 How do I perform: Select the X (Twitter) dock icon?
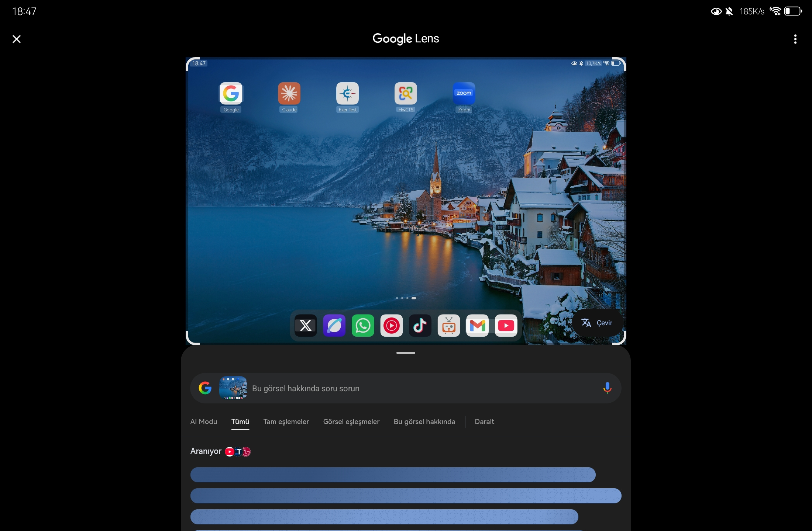coord(306,326)
